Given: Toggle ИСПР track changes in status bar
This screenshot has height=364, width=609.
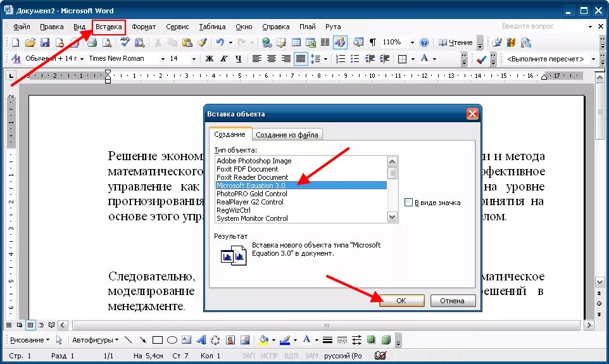Looking at the screenshot, I should point(270,355).
